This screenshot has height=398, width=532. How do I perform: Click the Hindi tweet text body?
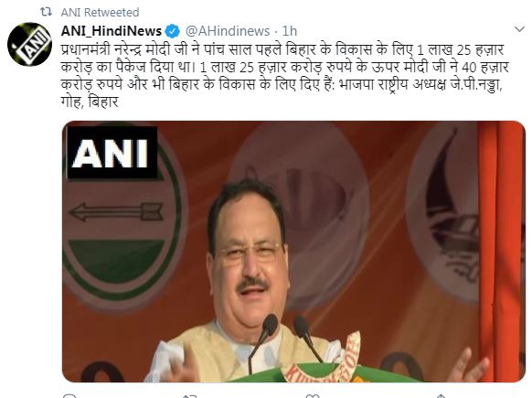(x=284, y=75)
